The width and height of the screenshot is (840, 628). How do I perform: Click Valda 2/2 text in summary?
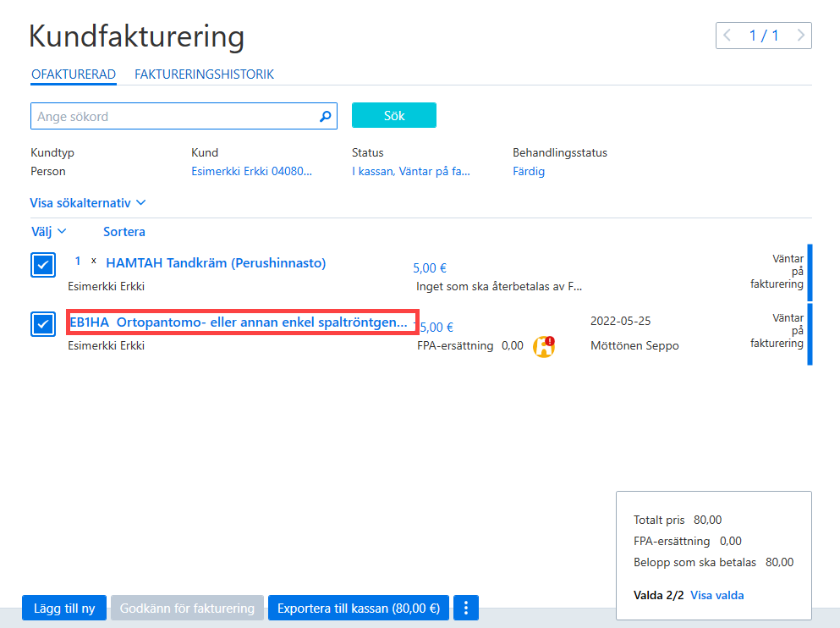(658, 595)
